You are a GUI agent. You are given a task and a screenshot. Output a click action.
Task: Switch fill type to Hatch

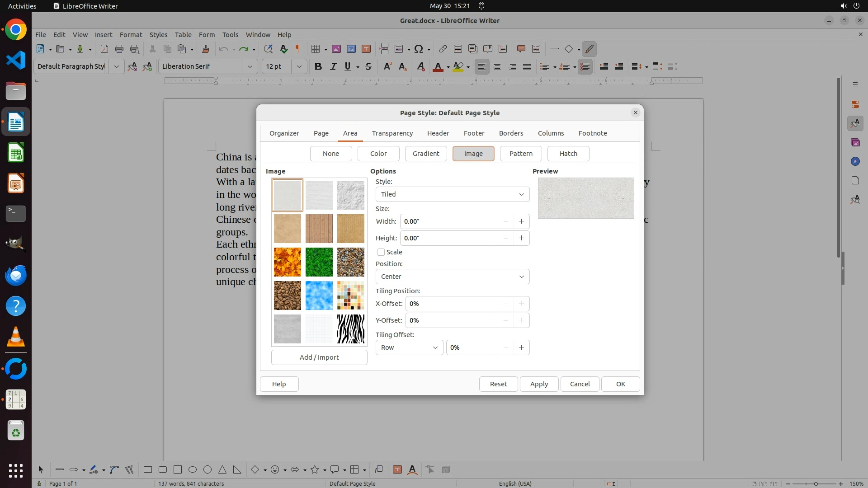pos(568,154)
